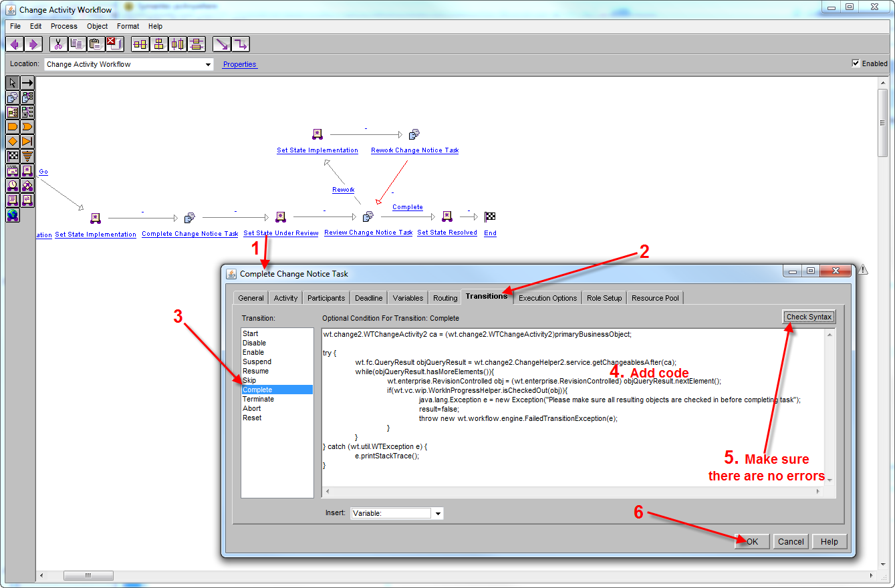Select the clock timer robot palette icon
This screenshot has width=895, height=588.
(x=13, y=186)
